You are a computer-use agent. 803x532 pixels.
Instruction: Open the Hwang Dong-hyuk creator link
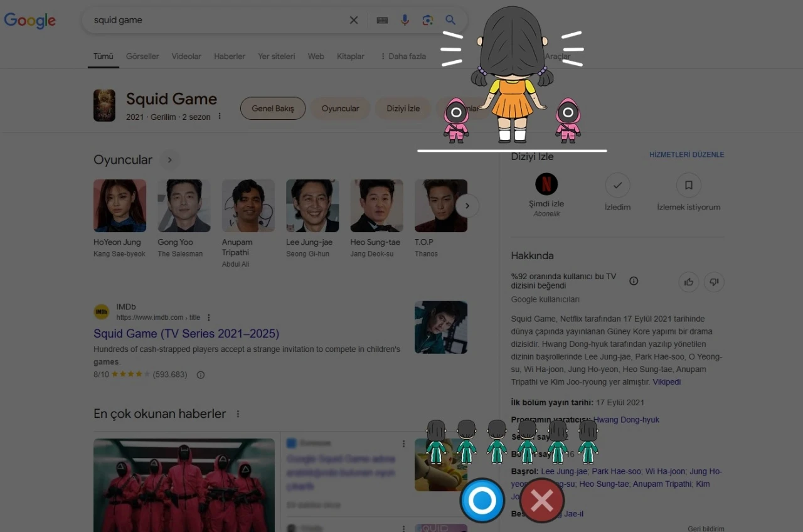point(626,420)
